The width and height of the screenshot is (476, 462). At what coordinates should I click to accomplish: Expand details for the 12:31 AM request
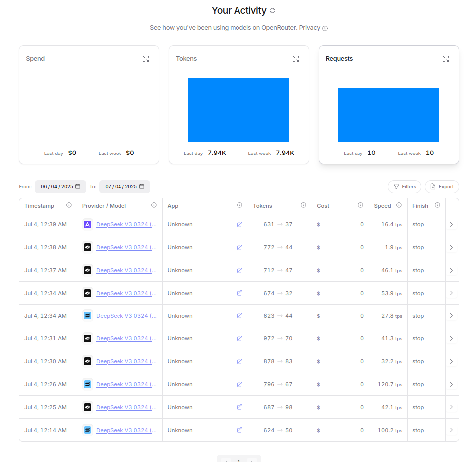coord(452,338)
